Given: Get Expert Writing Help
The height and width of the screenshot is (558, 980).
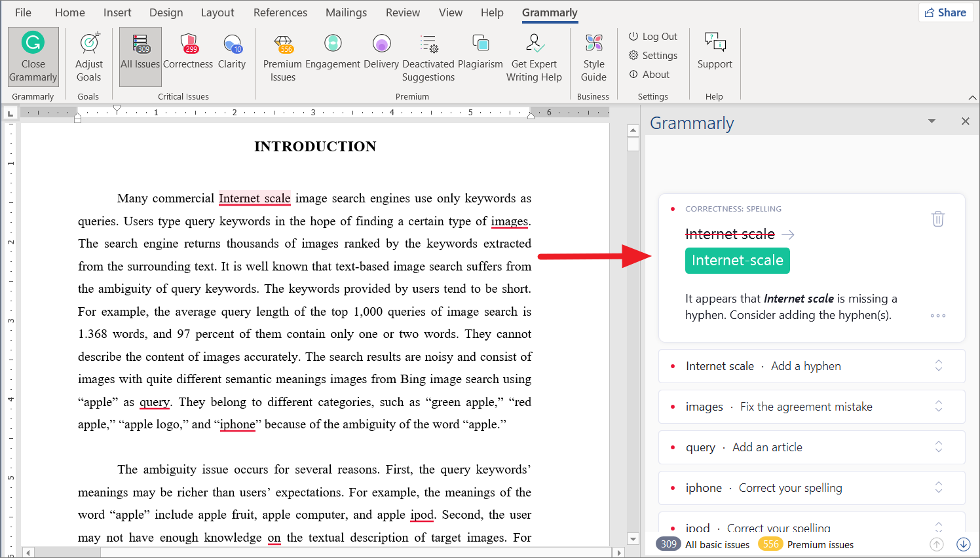Looking at the screenshot, I should 535,56.
